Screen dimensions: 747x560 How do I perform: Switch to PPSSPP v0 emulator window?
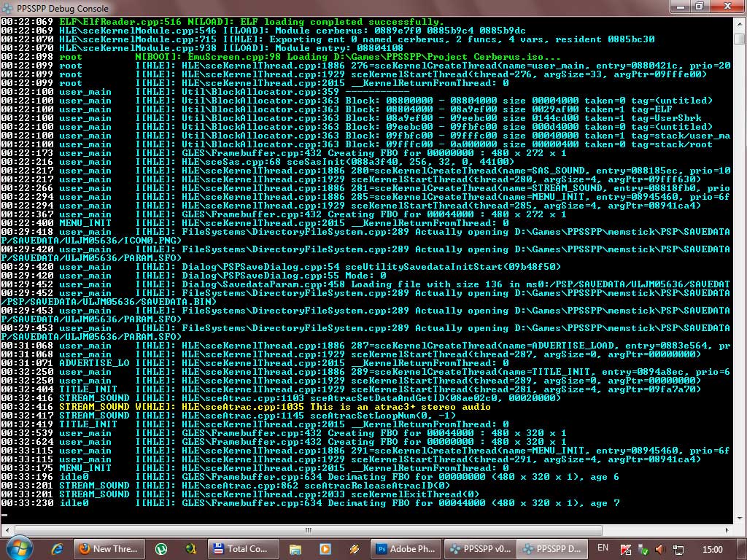pyautogui.click(x=480, y=549)
